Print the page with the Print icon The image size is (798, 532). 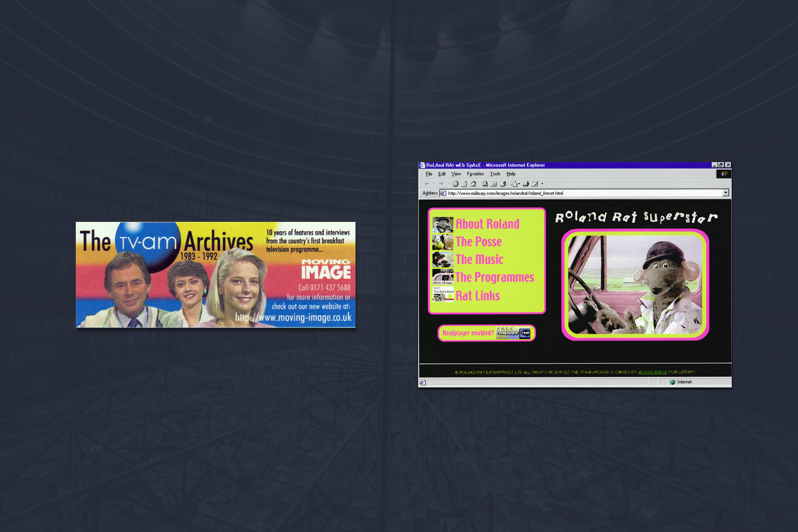(526, 184)
